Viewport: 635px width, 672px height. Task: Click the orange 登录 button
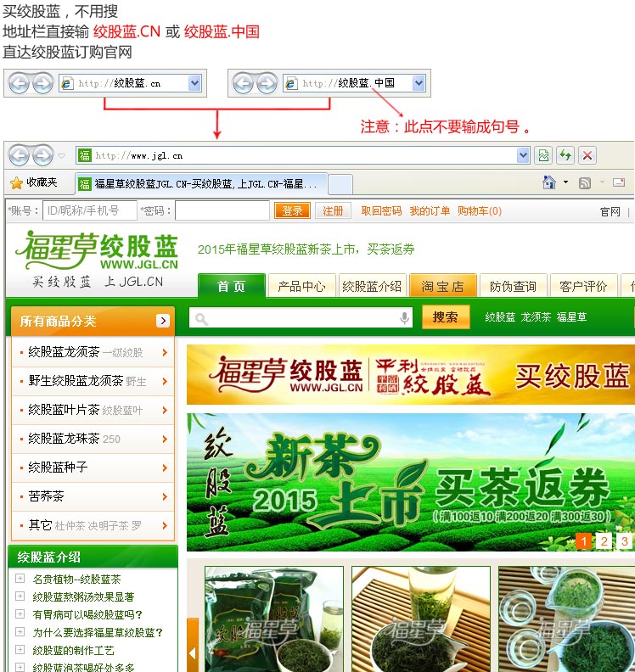coord(292,211)
